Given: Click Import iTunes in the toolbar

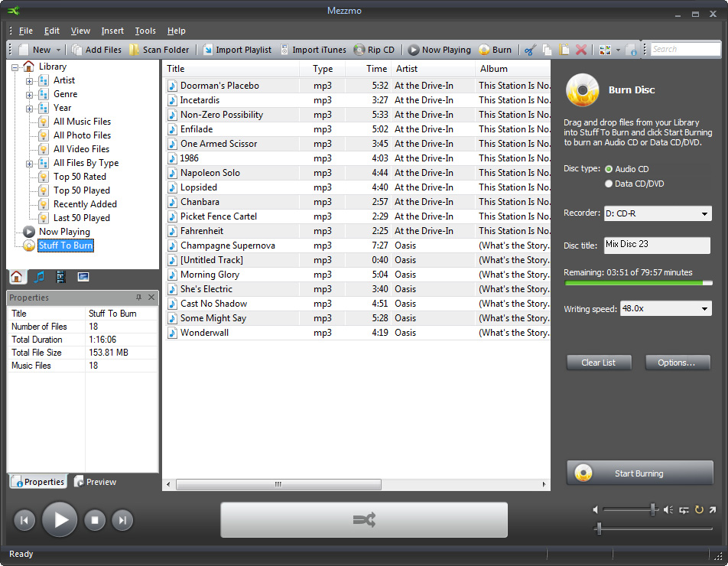Looking at the screenshot, I should coord(314,50).
